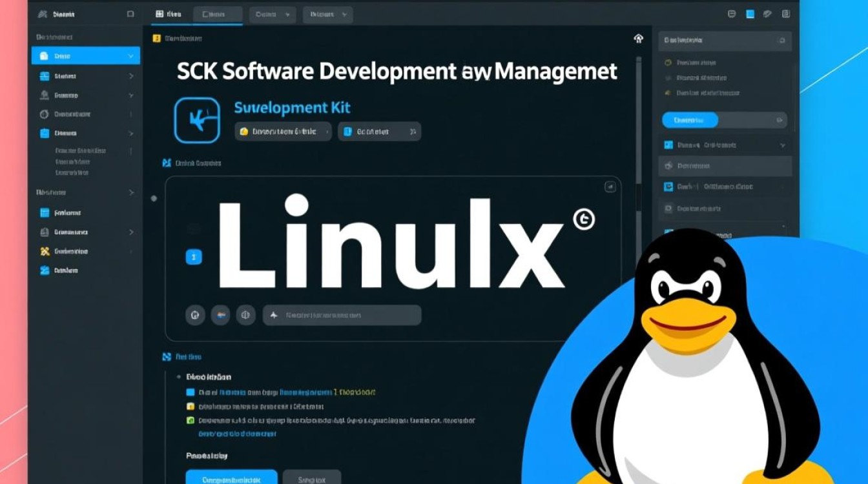Select the blue SDK app logo icon
868x484 pixels.
click(x=197, y=121)
